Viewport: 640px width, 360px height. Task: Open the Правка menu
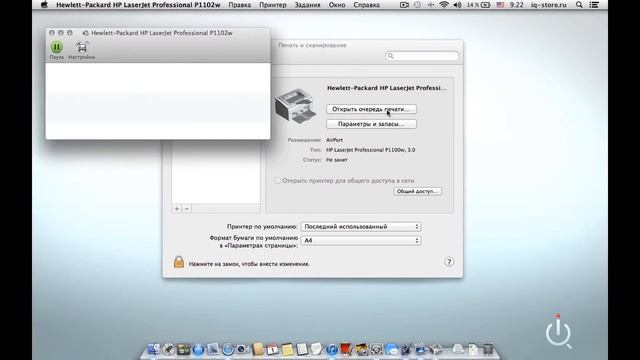click(x=240, y=5)
